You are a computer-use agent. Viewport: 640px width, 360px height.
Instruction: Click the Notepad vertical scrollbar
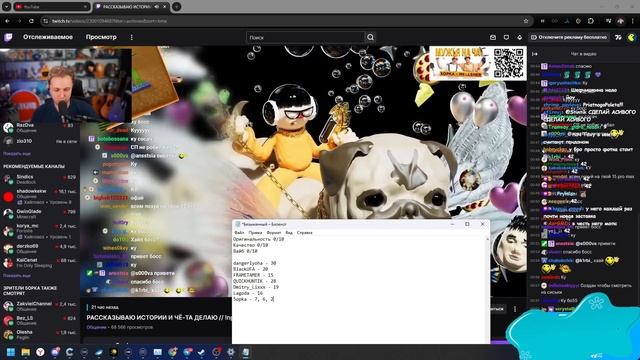click(x=487, y=290)
